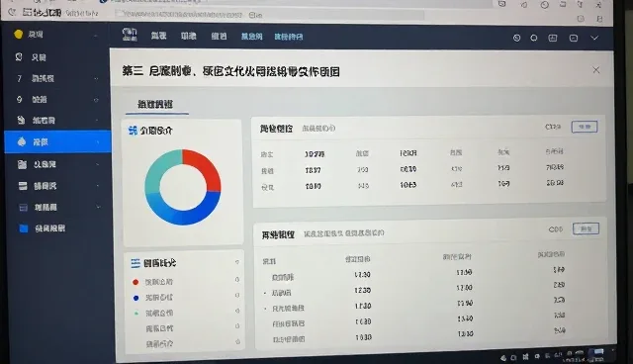Image resolution: width=633 pixels, height=364 pixels.
Task: Click the app logo in the dark top bar
Action: coord(130,35)
